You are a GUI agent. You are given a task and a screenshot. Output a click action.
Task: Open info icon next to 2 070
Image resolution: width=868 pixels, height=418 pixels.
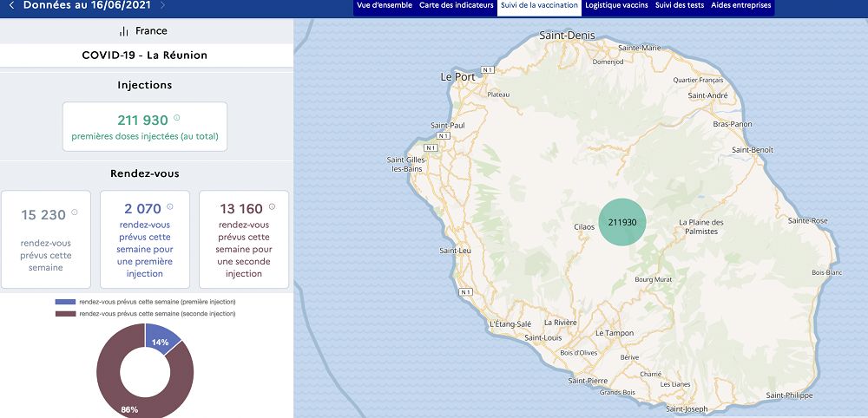pos(169,206)
